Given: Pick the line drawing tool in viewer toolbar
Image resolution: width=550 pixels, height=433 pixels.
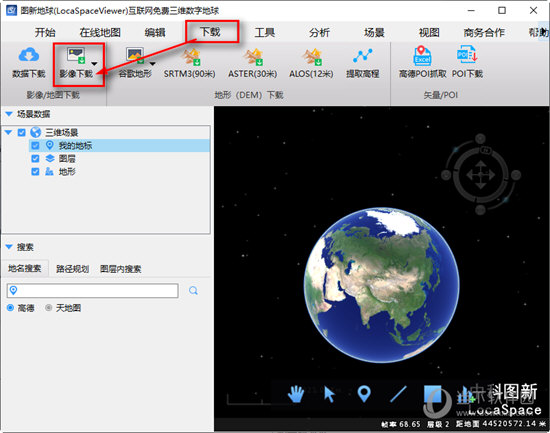Looking at the screenshot, I should pyautogui.click(x=398, y=394).
